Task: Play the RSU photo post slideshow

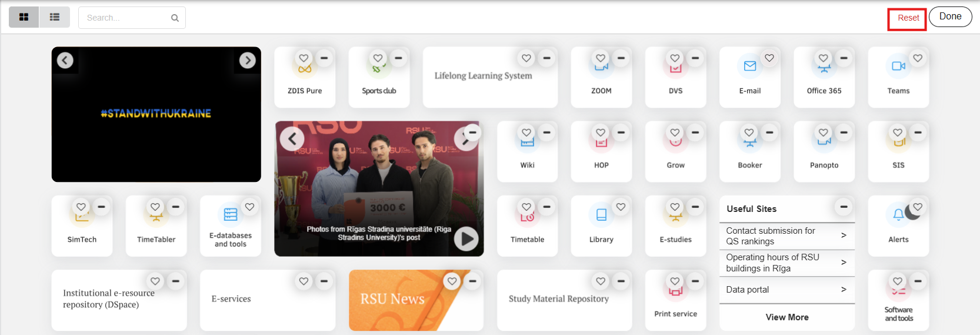Action: [x=466, y=239]
